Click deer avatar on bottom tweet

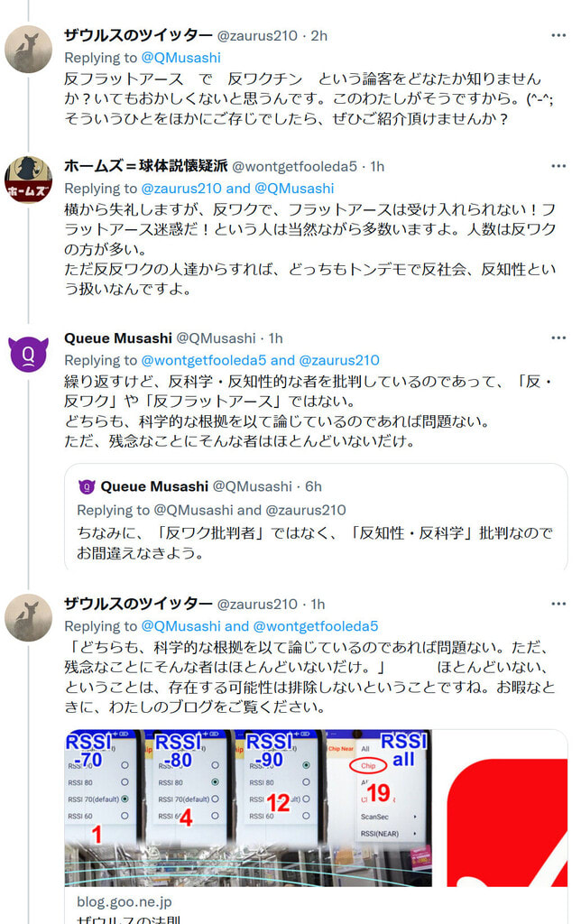pyautogui.click(x=28, y=617)
